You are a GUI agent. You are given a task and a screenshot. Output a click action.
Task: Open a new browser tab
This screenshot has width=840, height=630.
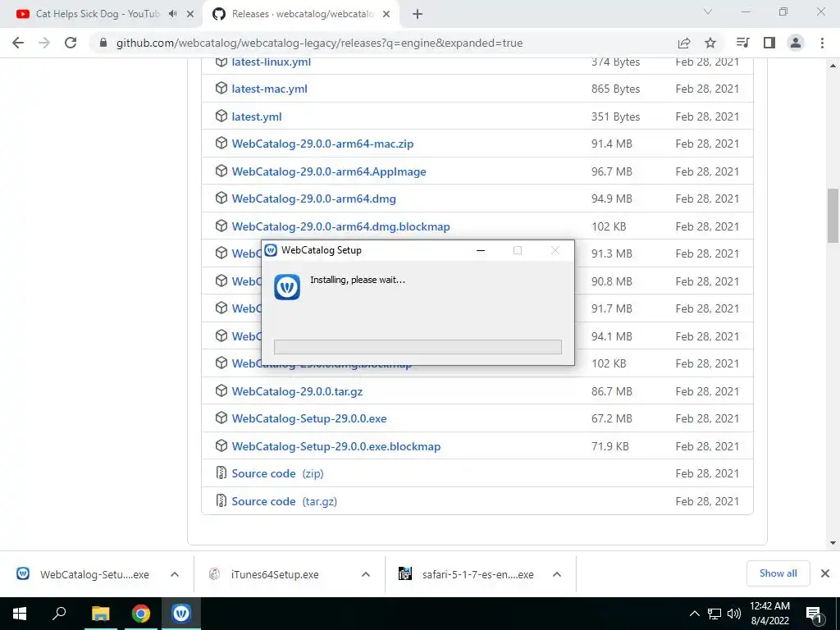[418, 15]
